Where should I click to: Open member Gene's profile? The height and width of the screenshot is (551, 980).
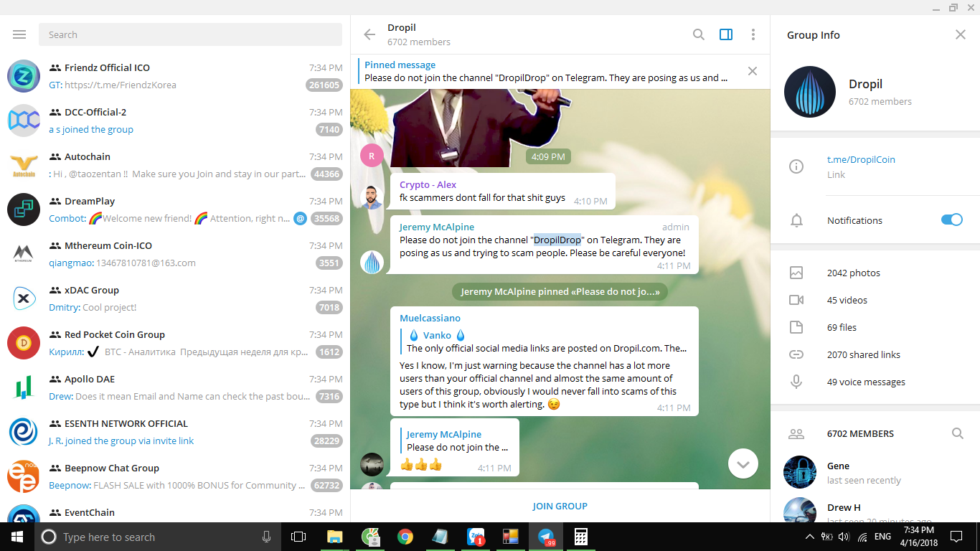tap(875, 473)
